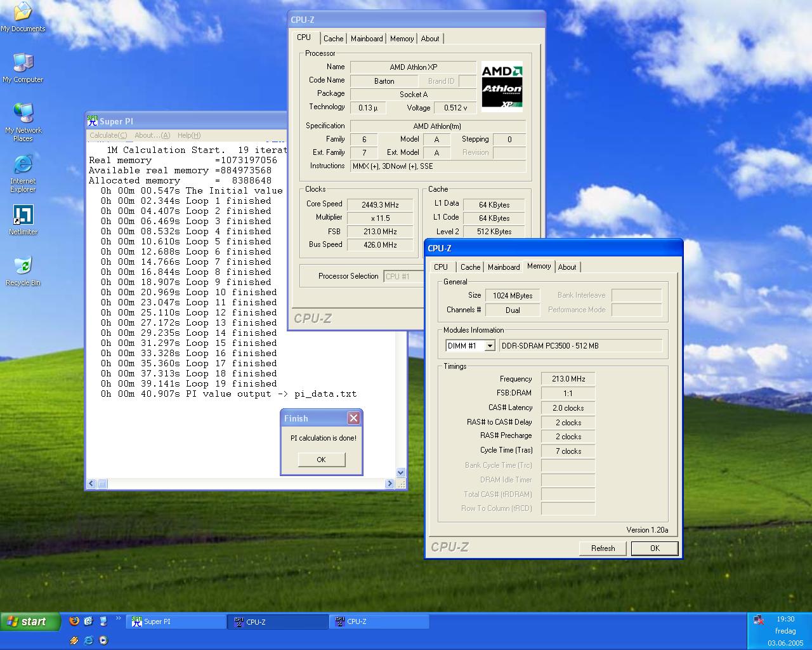Click the CAS# Latency value 2.0 clocks
The width and height of the screenshot is (812, 650).
(x=568, y=408)
